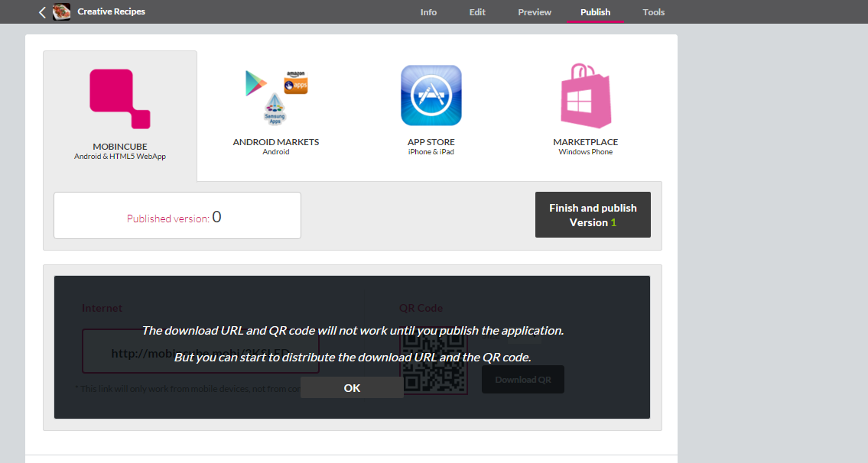Click the dimmed Download QR button
Screen dimensions: 868x463
[523, 380]
